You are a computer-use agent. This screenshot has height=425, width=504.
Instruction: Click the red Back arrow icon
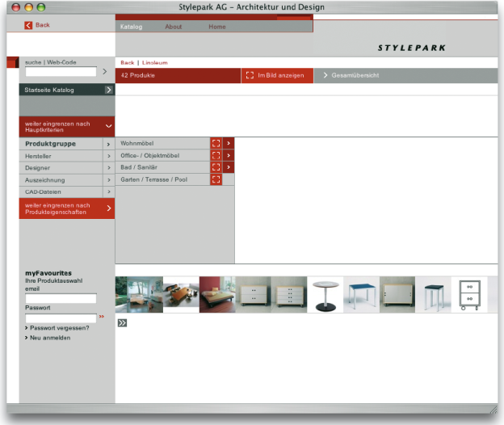coord(28,25)
